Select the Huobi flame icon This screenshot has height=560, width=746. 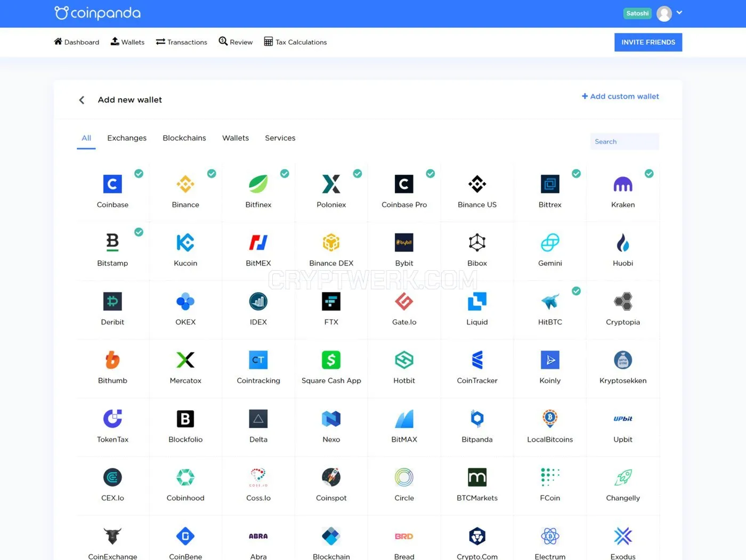pos(623,242)
